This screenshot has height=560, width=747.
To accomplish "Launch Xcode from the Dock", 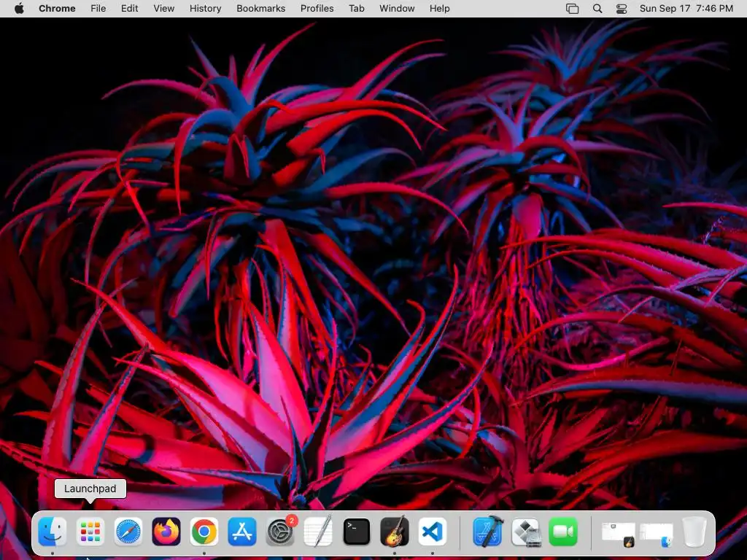I will [x=488, y=532].
